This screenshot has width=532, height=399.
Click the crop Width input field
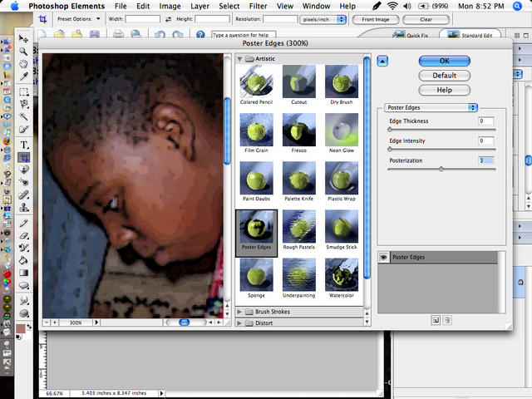143,19
